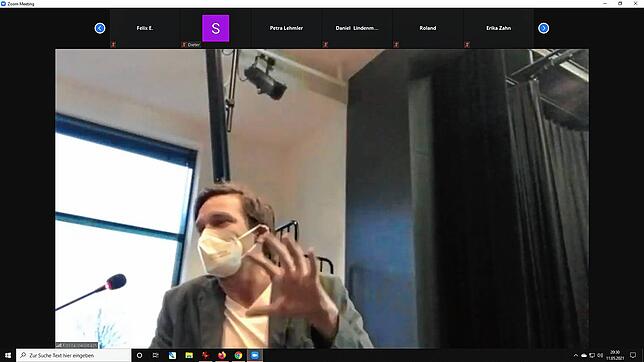Open Cortana circle icon in taskbar

[139, 355]
